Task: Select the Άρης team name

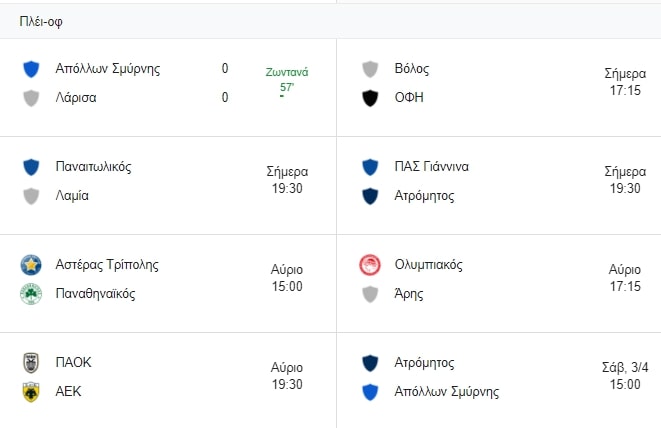Action: (408, 294)
